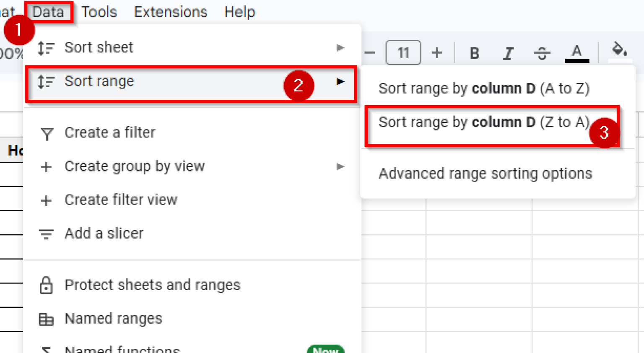Click the Add a slicer option
644x353 pixels.
[104, 234]
